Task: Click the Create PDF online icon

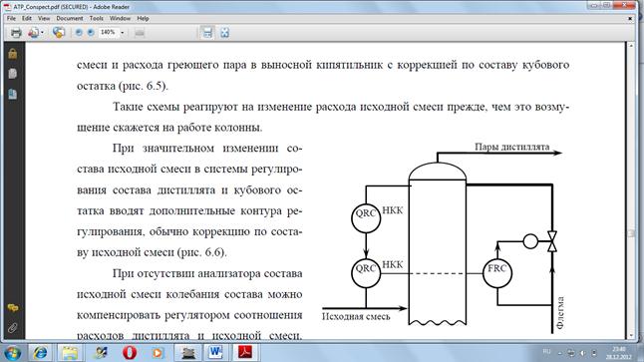Action: click(x=33, y=33)
